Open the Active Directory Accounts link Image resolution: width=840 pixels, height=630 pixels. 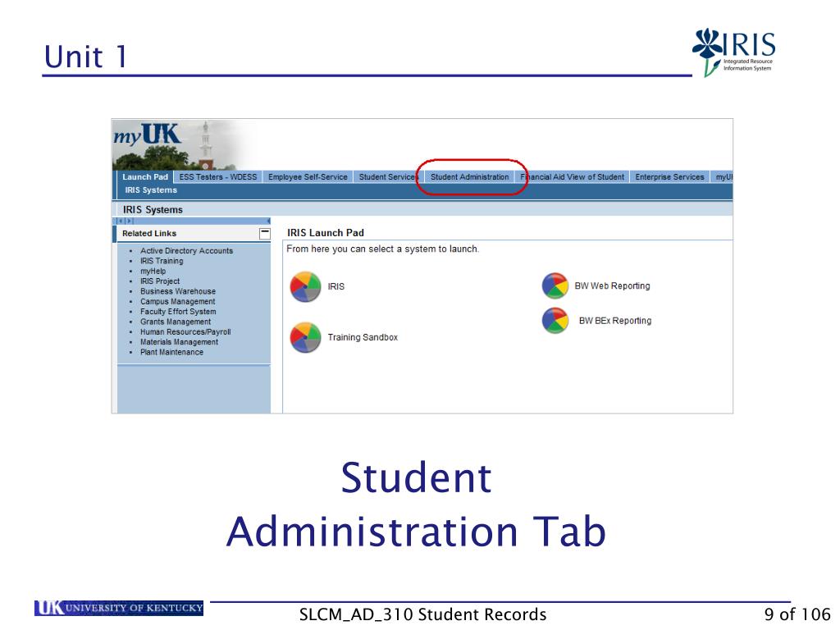(186, 251)
